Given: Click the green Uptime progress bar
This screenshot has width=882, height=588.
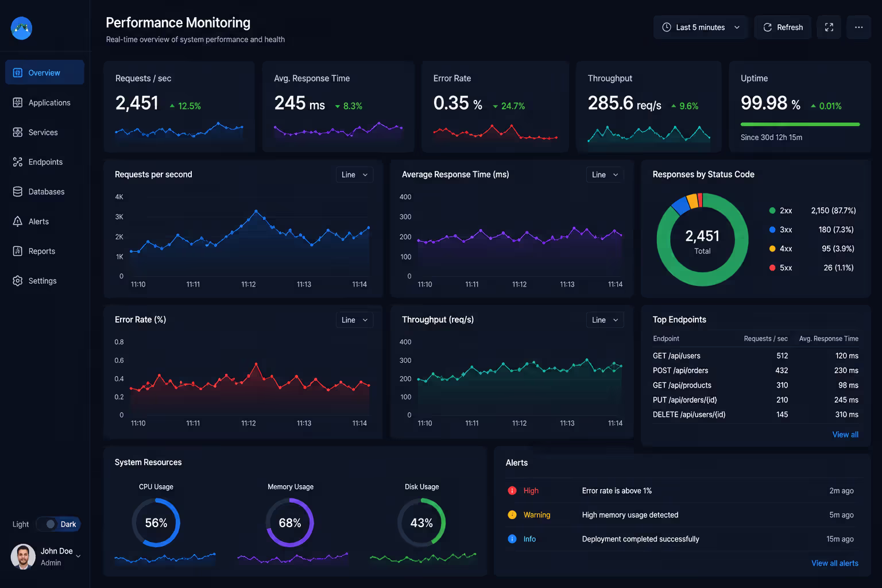Looking at the screenshot, I should click(x=800, y=124).
